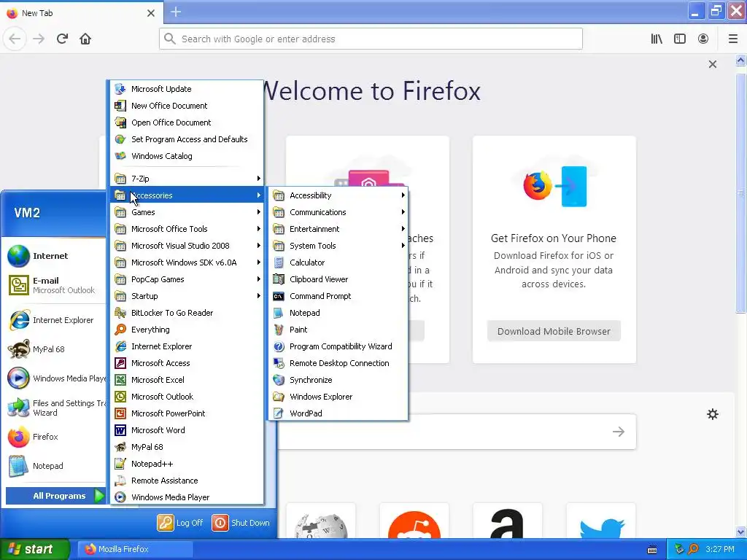Open Firefox Library toolbar icon
Screen dimensions: 747x560
[657, 39]
